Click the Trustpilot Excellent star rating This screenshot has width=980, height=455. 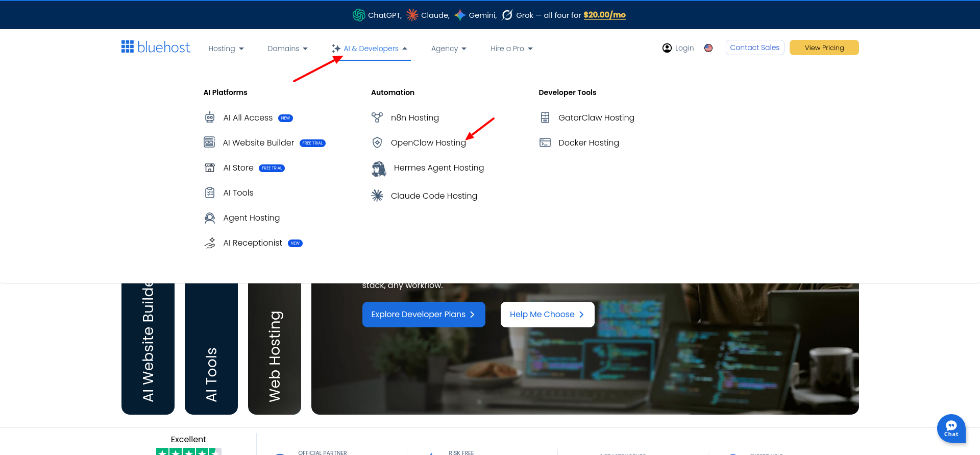(189, 451)
